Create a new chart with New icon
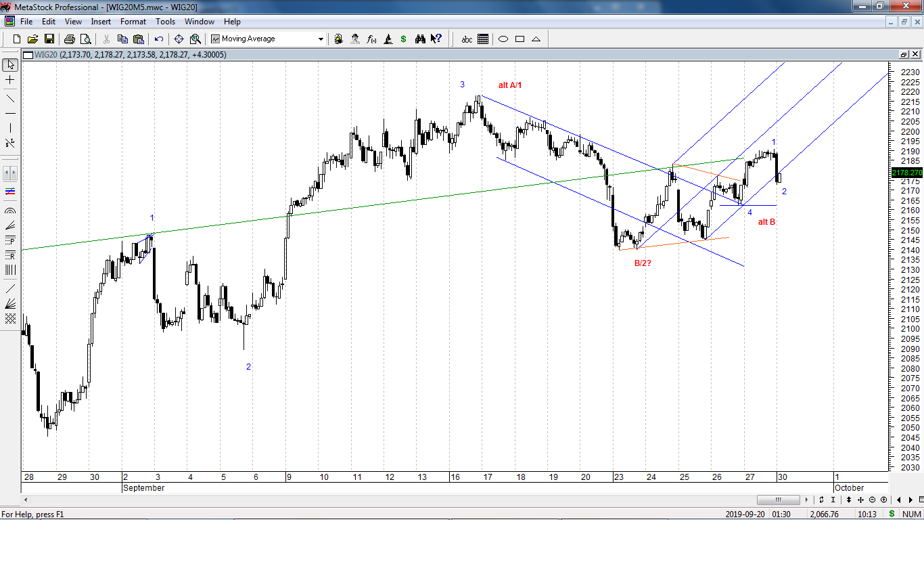 pos(18,39)
